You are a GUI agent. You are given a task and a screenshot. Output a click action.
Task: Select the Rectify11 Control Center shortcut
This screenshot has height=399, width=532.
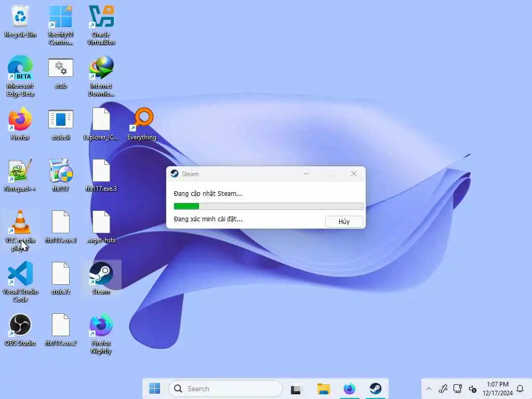(x=60, y=25)
